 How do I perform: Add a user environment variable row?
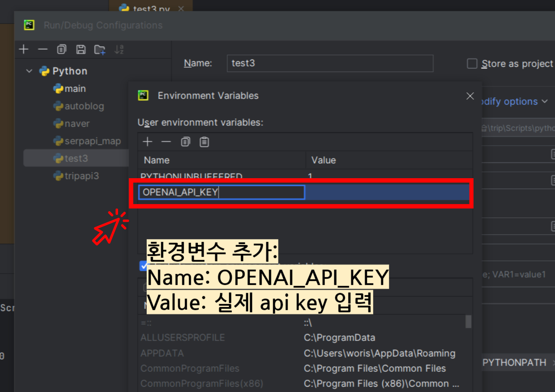click(x=148, y=142)
